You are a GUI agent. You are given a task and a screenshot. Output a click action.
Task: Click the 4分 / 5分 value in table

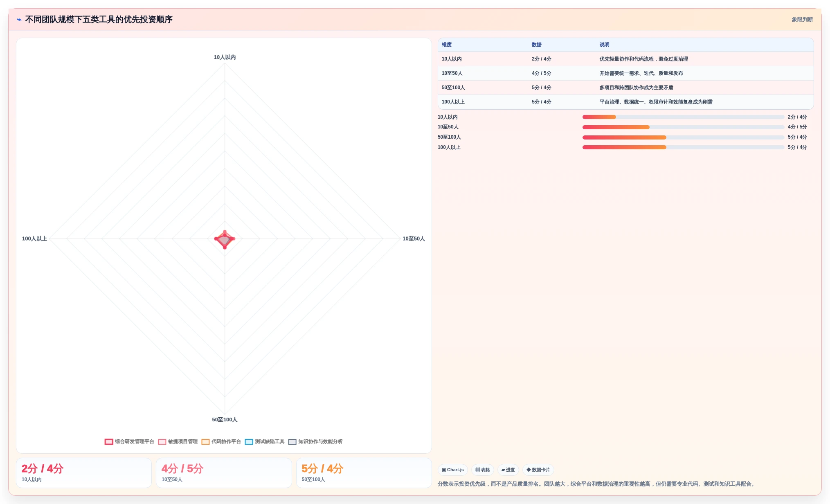pyautogui.click(x=542, y=73)
